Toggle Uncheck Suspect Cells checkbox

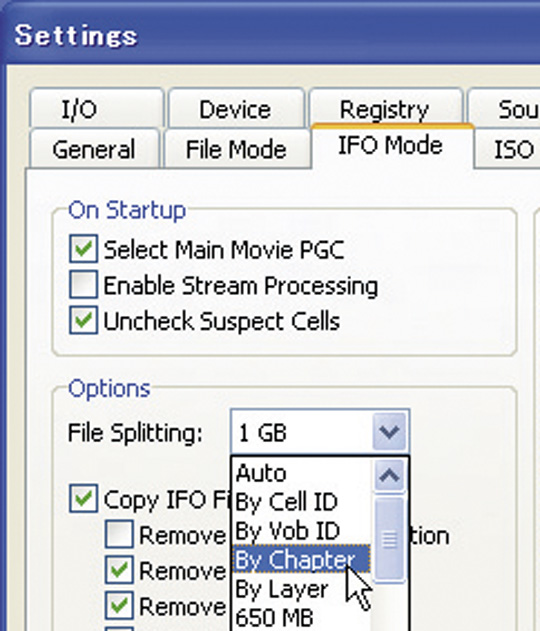83,320
